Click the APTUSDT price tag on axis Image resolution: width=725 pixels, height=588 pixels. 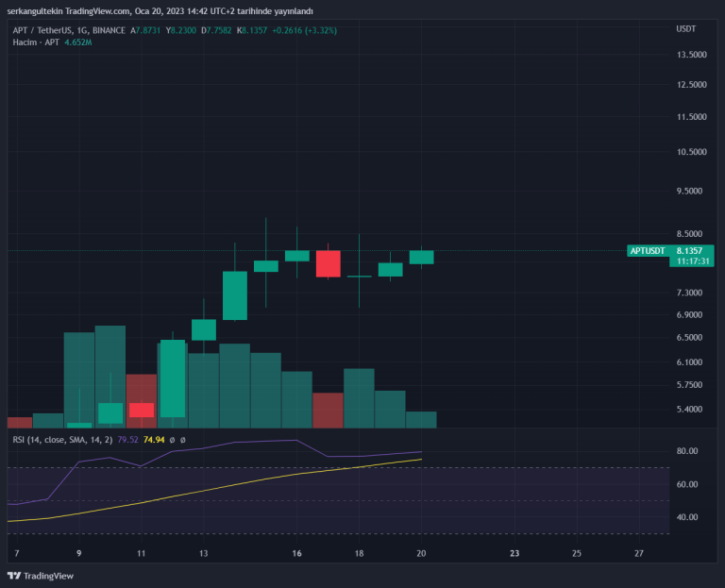pos(648,250)
